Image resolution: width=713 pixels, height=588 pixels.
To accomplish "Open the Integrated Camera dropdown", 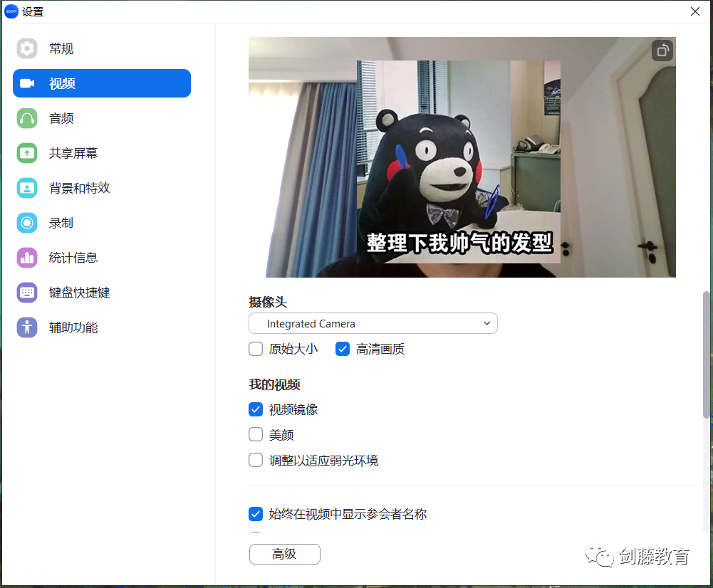I will pos(373,323).
